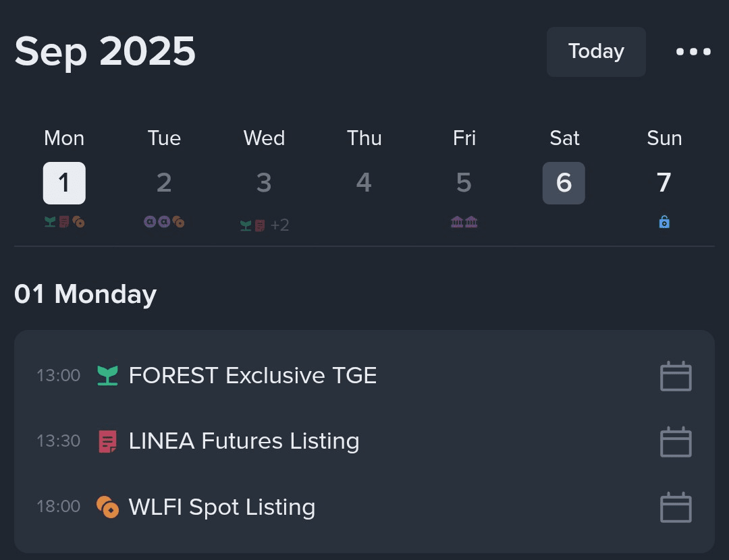Expand the +2 more events on Wednesday
Viewport: 729px width, 560px height.
point(279,225)
